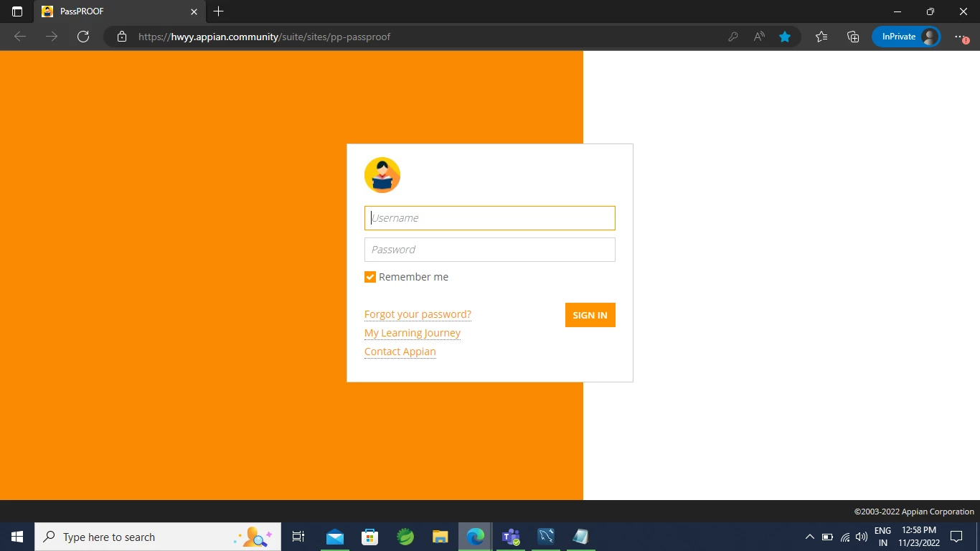980x551 pixels.
Task: Refresh the current page
Action: 83,37
